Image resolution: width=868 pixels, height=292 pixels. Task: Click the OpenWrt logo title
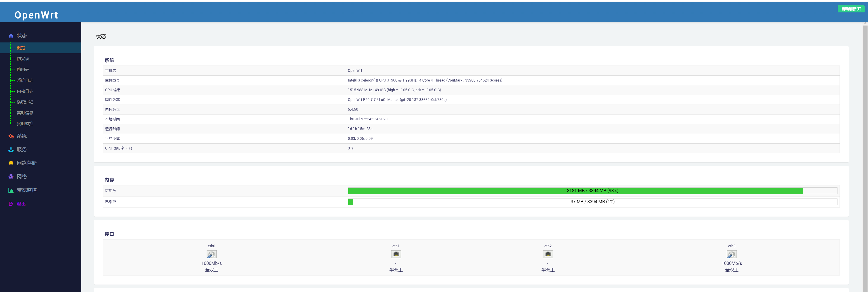36,15
